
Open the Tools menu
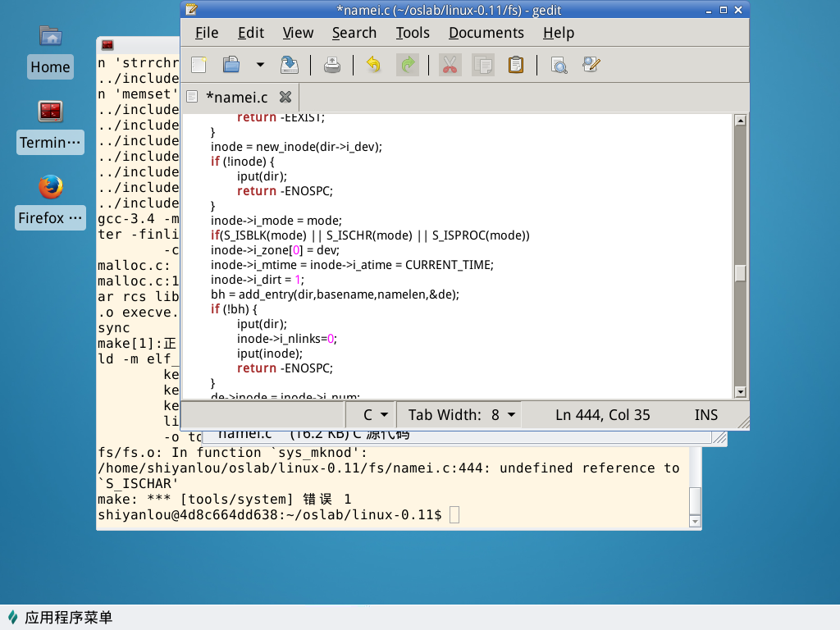413,33
